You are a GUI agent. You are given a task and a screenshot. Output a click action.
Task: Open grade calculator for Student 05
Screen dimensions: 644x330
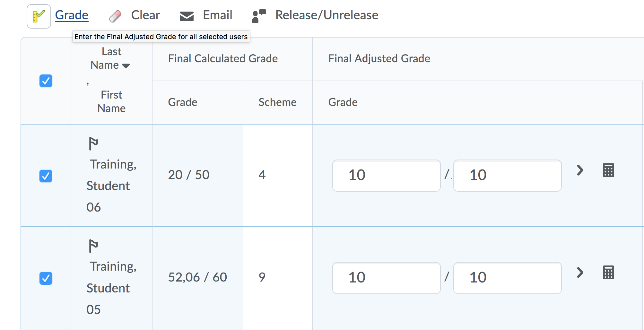click(608, 273)
